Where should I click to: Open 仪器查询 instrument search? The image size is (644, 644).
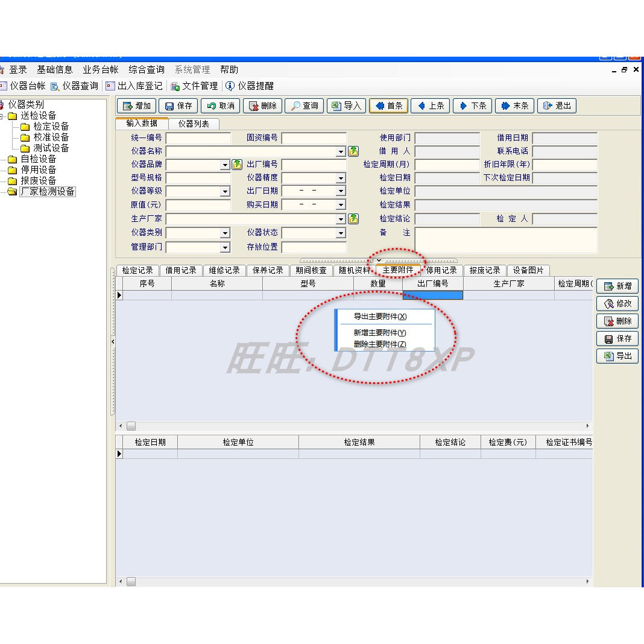coord(74,86)
